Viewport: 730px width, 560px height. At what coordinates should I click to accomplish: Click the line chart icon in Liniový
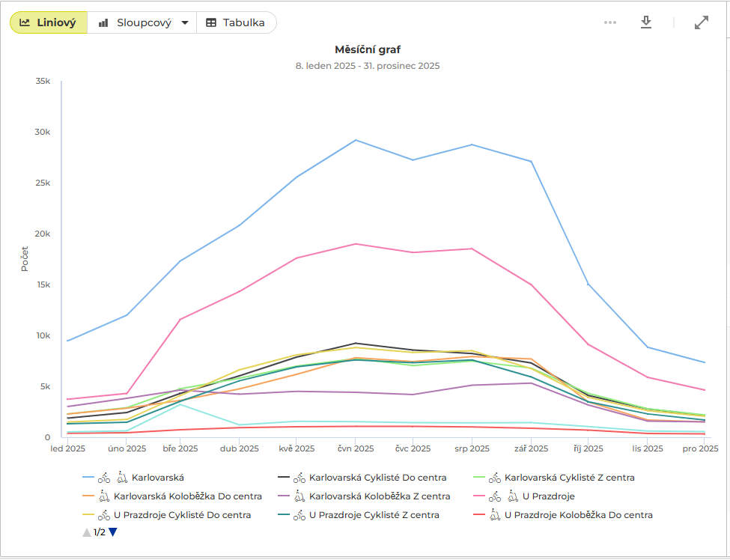tap(25, 22)
